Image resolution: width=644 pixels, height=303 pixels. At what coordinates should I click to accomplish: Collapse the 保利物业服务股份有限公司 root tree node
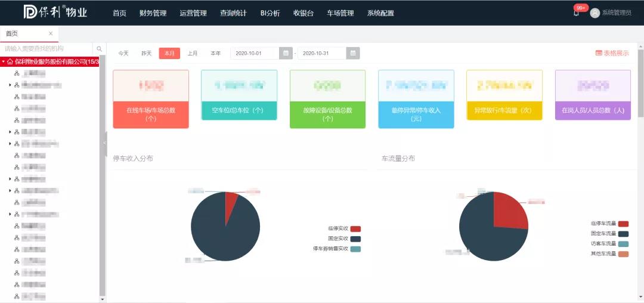(x=3, y=61)
